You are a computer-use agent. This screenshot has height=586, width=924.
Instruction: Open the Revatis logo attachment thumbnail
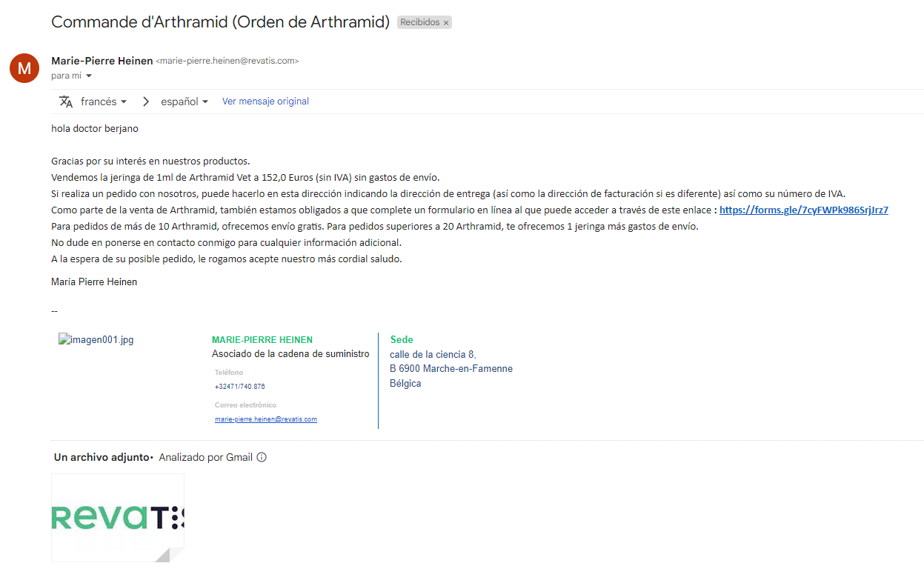(x=117, y=518)
